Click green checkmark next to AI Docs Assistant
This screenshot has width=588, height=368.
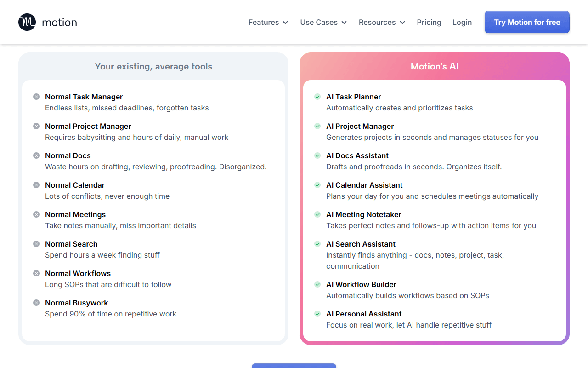pyautogui.click(x=317, y=155)
